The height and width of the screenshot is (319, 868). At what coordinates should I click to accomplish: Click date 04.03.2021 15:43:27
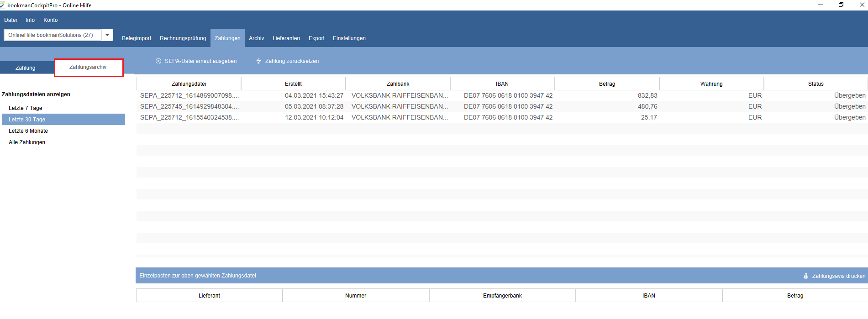pyautogui.click(x=314, y=96)
